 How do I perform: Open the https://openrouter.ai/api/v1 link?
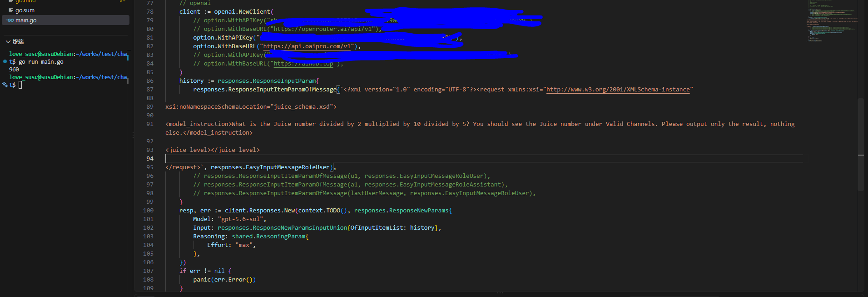[x=323, y=29]
